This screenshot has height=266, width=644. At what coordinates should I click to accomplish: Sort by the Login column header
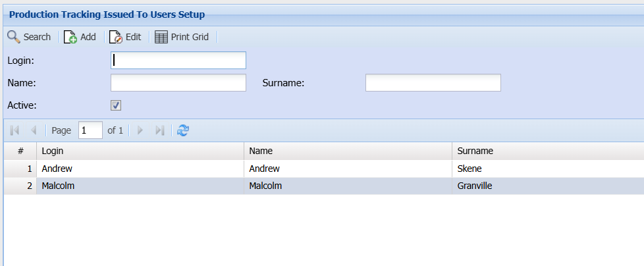tap(140, 151)
